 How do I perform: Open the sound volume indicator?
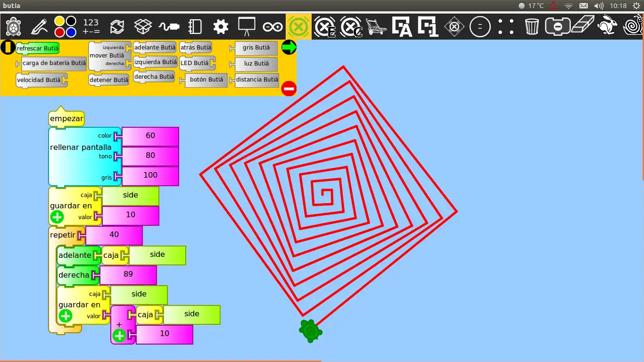599,6
